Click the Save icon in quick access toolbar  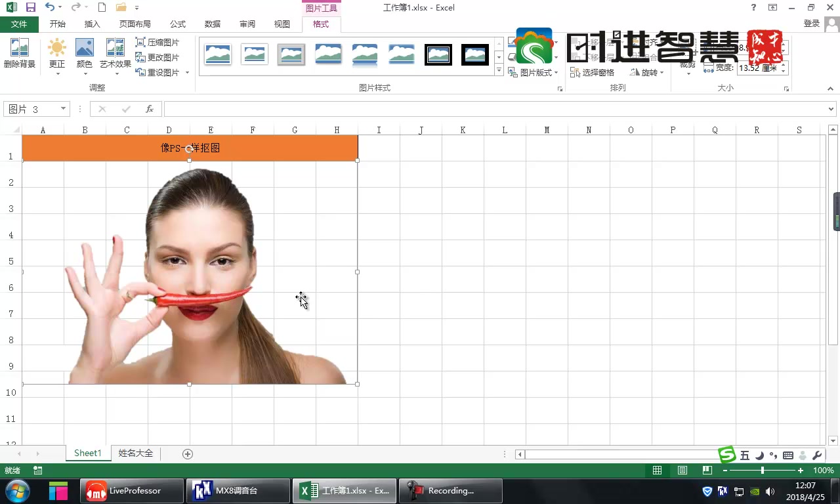(30, 7)
